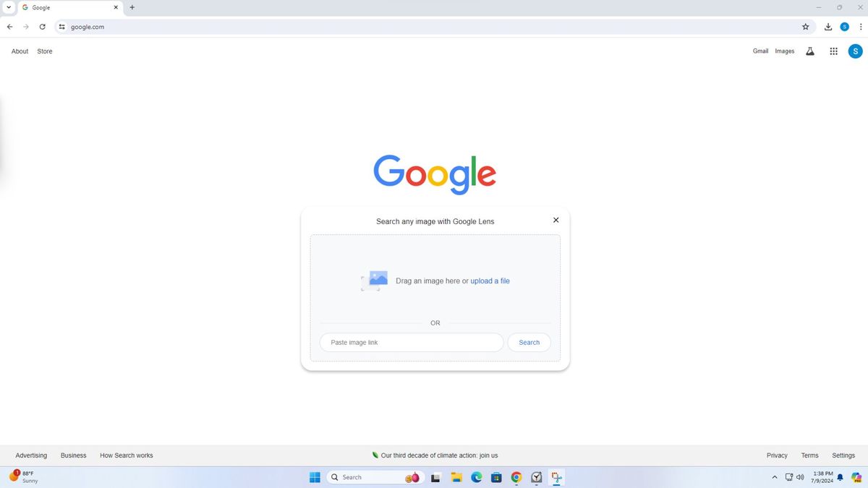Reload the page
The width and height of the screenshot is (868, 488).
(x=42, y=27)
